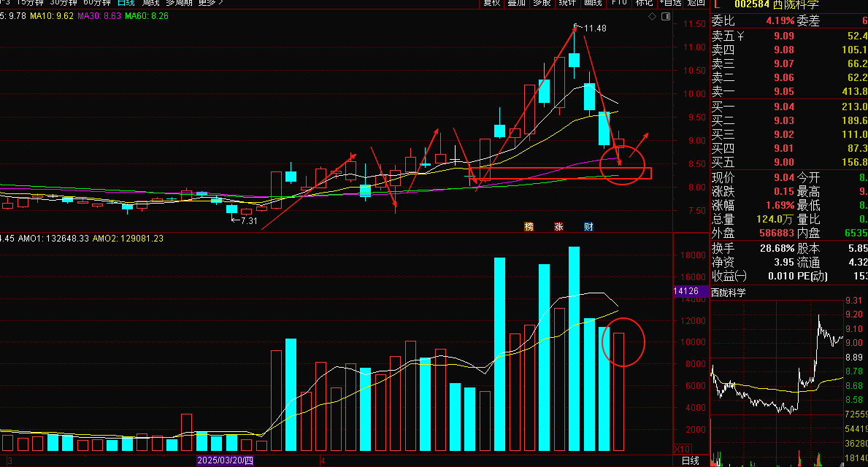
Task: Open the 涨 limit-up marker icon
Action: [x=558, y=226]
